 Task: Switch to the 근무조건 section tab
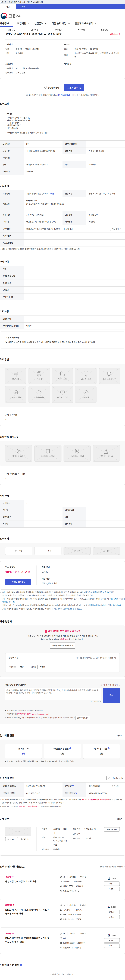pos(35,30)
